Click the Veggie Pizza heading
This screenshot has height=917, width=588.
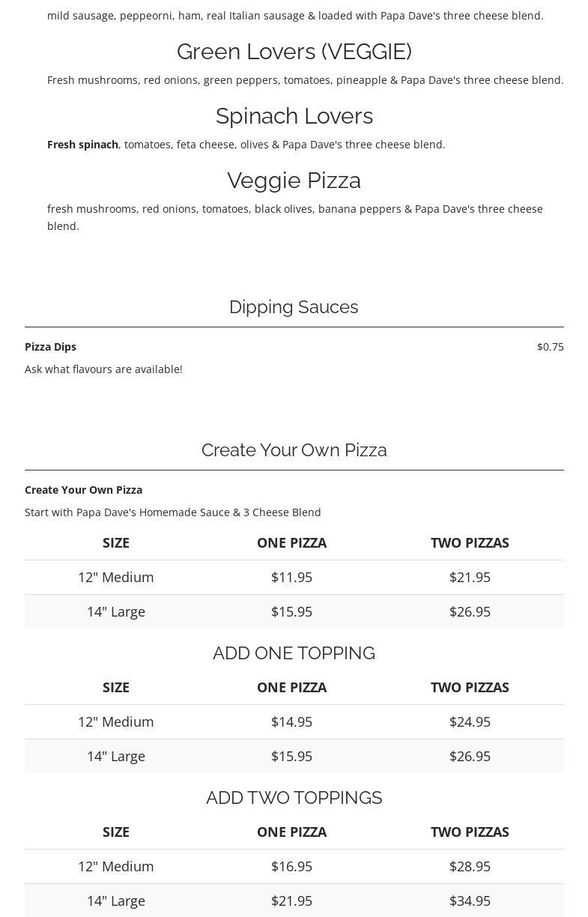[x=294, y=181]
